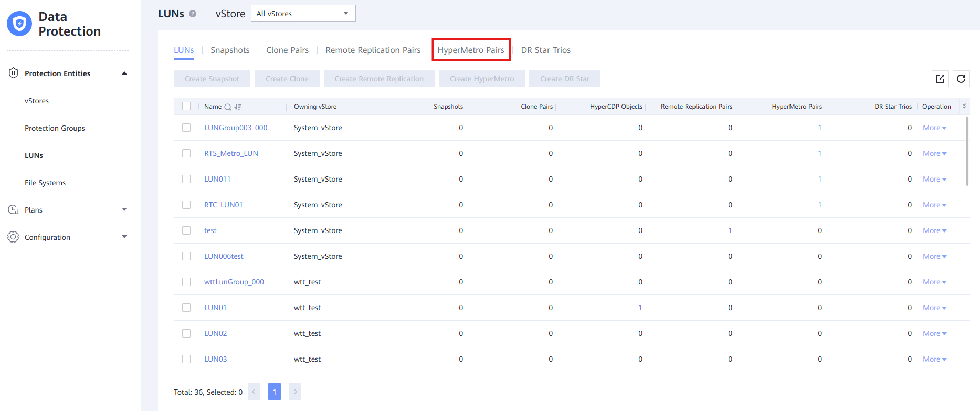Switch to the HyperMetro Pairs tab
980x411 pixels.
point(471,50)
